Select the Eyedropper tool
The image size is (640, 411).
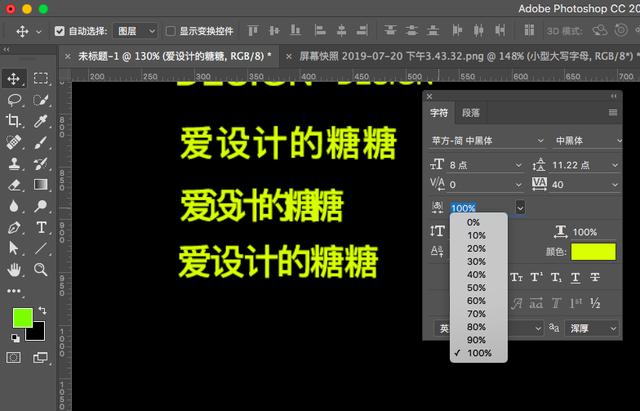point(41,121)
